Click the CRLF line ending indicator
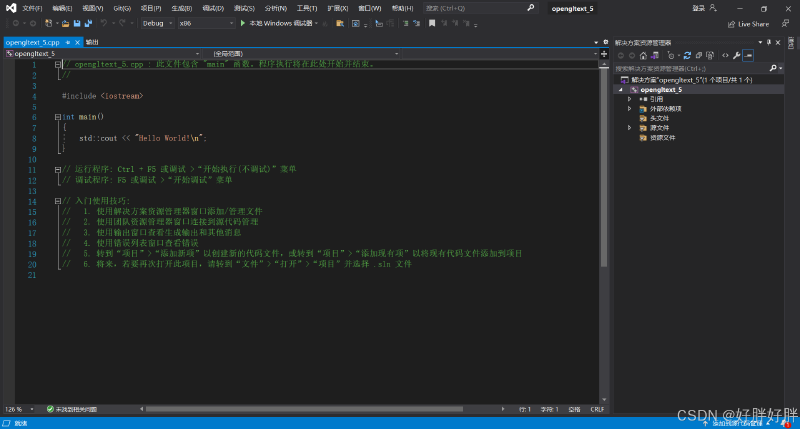Screen dimensions: 800x429 (x=597, y=409)
